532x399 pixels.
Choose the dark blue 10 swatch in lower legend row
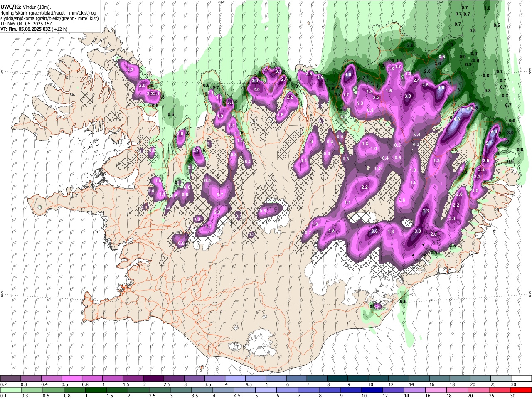point(372,390)
